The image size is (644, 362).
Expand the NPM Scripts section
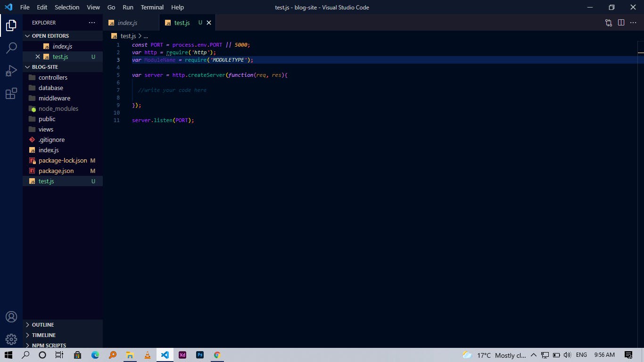pyautogui.click(x=63, y=345)
